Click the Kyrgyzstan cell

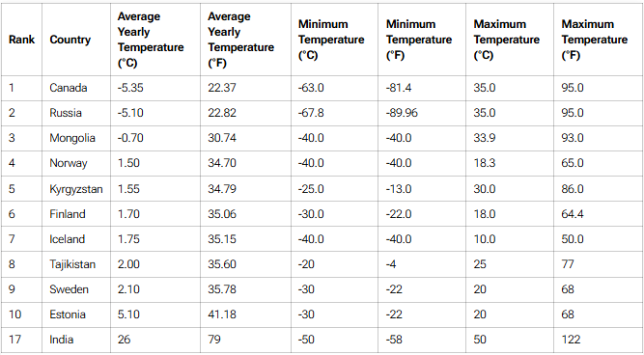coord(76,189)
